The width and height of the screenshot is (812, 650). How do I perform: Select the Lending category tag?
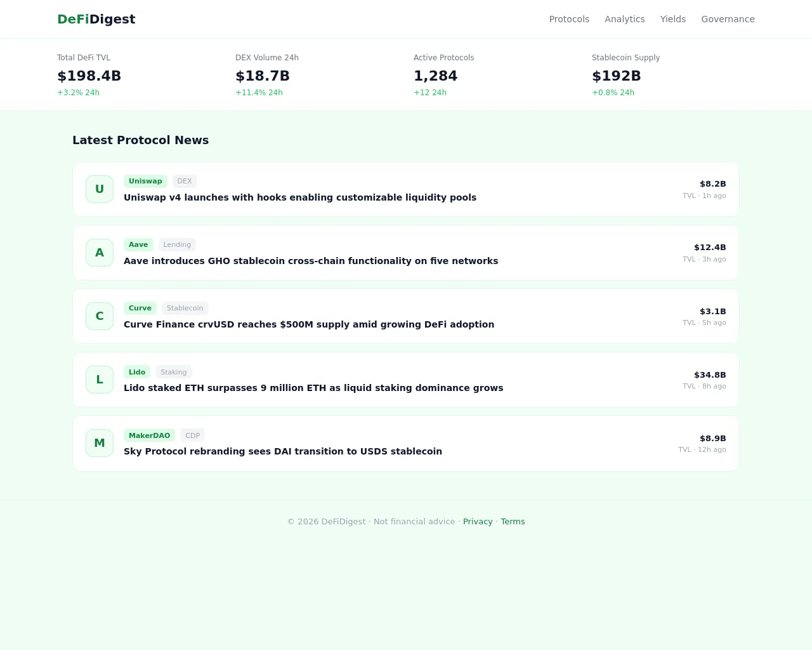pyautogui.click(x=177, y=244)
